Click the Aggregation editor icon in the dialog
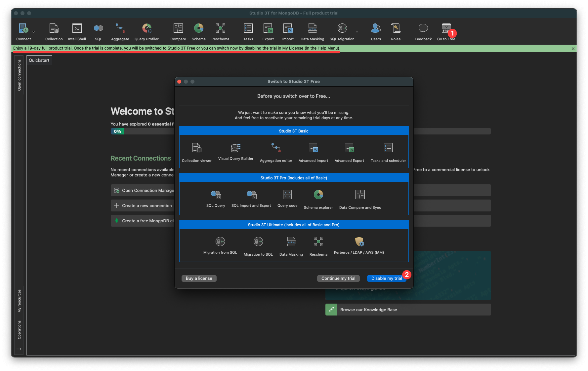588x371 pixels. tap(276, 148)
